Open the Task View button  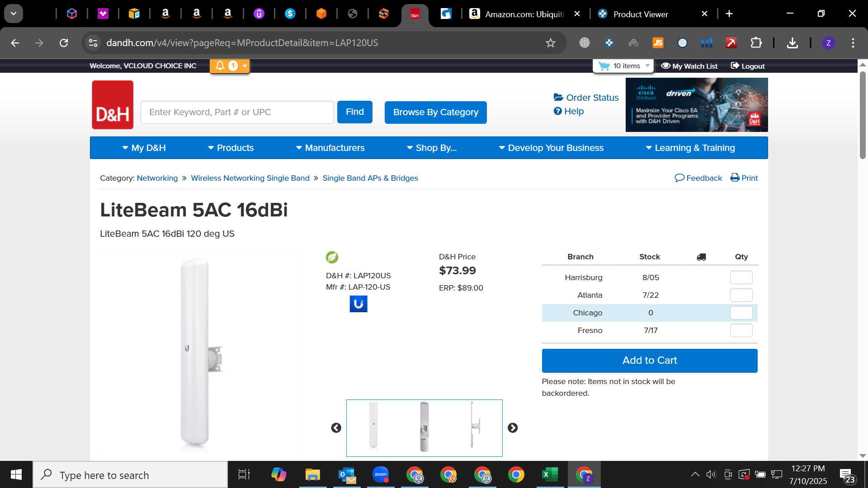pos(244,475)
